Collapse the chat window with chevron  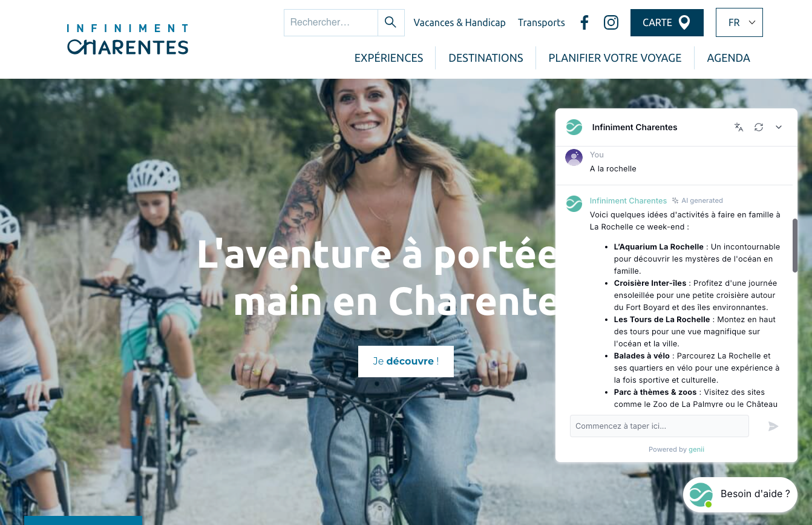779,127
